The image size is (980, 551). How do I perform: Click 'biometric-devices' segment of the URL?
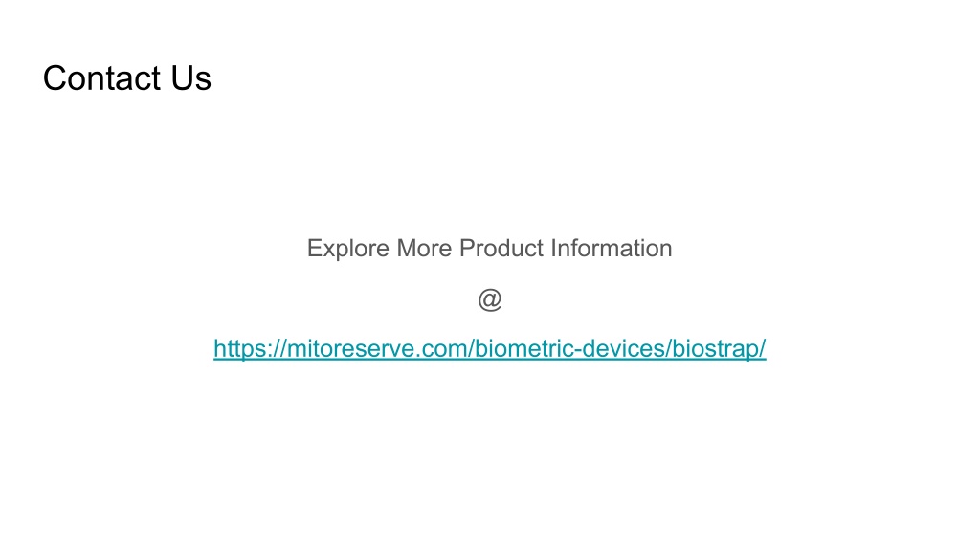(x=570, y=348)
